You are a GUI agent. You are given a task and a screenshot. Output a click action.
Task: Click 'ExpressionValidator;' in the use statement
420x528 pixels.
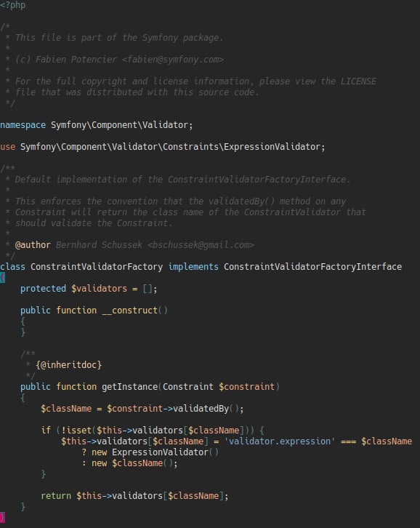point(274,147)
